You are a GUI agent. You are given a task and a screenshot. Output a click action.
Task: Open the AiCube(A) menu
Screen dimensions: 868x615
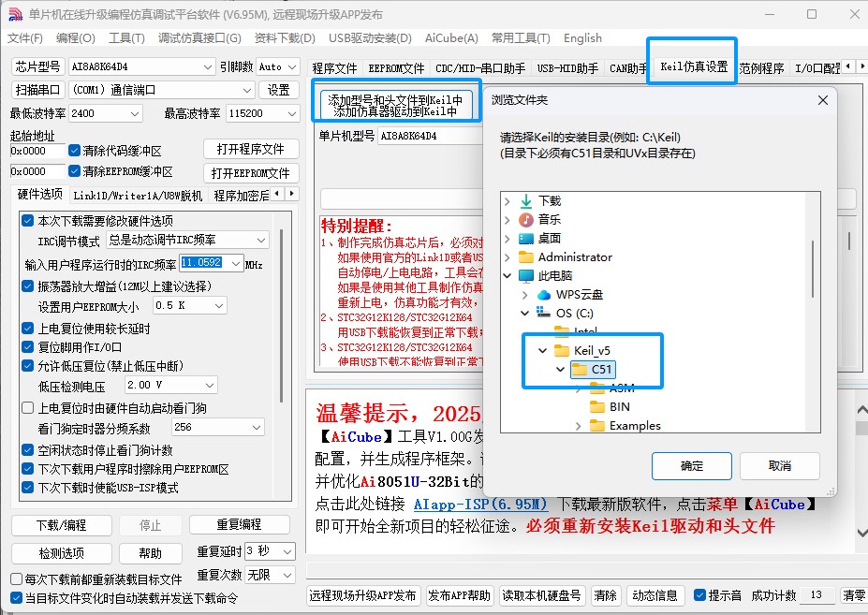pyautogui.click(x=451, y=38)
